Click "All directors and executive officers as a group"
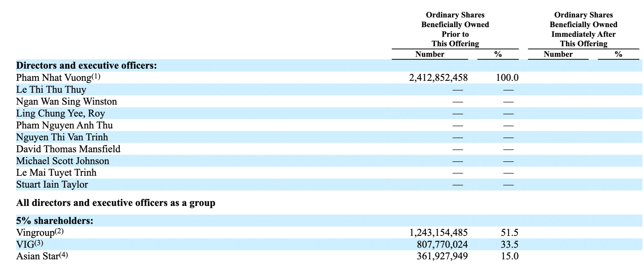 click(116, 203)
